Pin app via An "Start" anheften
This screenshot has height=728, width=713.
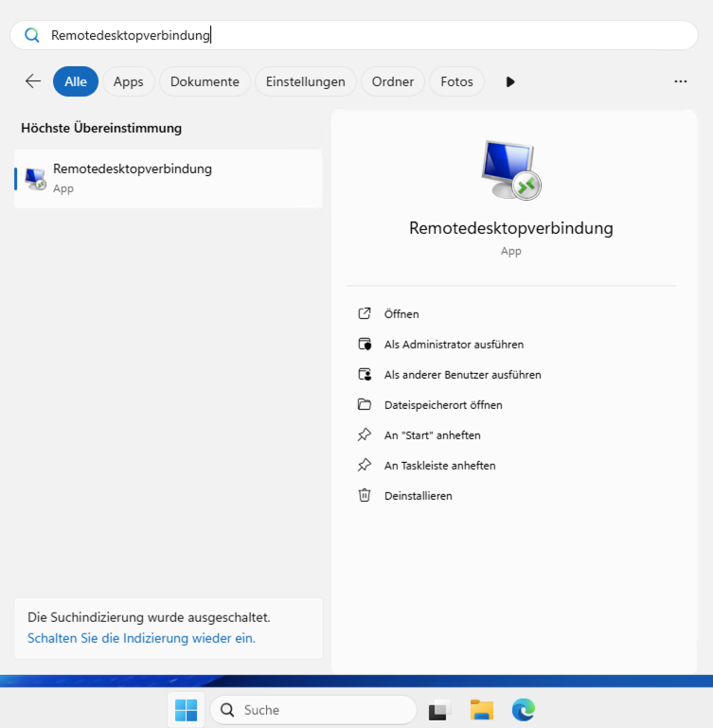[x=432, y=435]
